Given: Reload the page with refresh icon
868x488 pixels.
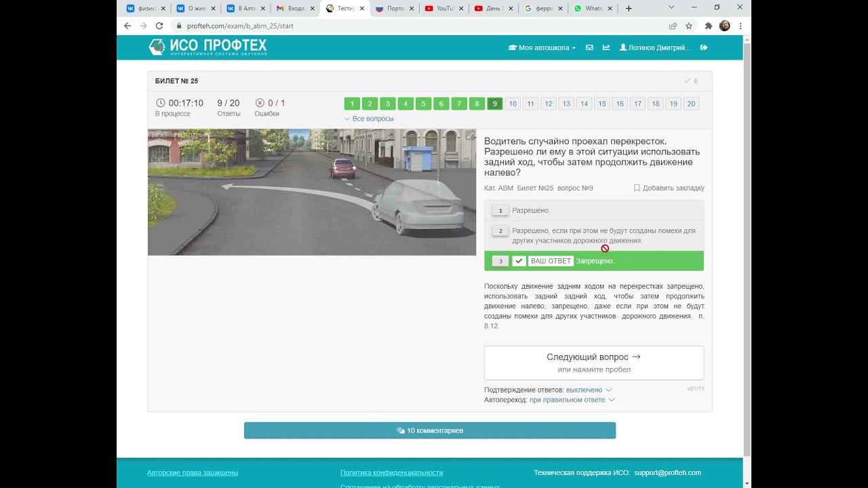Looking at the screenshot, I should click(159, 26).
